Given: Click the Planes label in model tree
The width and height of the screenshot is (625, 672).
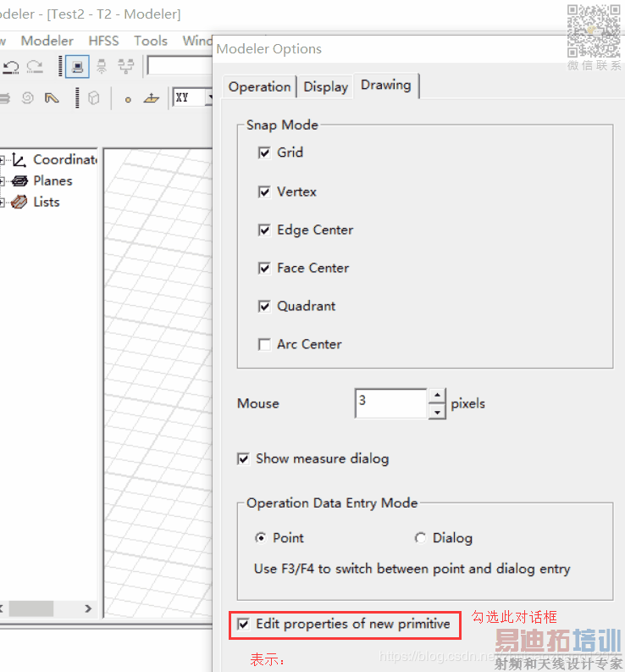Looking at the screenshot, I should 53,180.
